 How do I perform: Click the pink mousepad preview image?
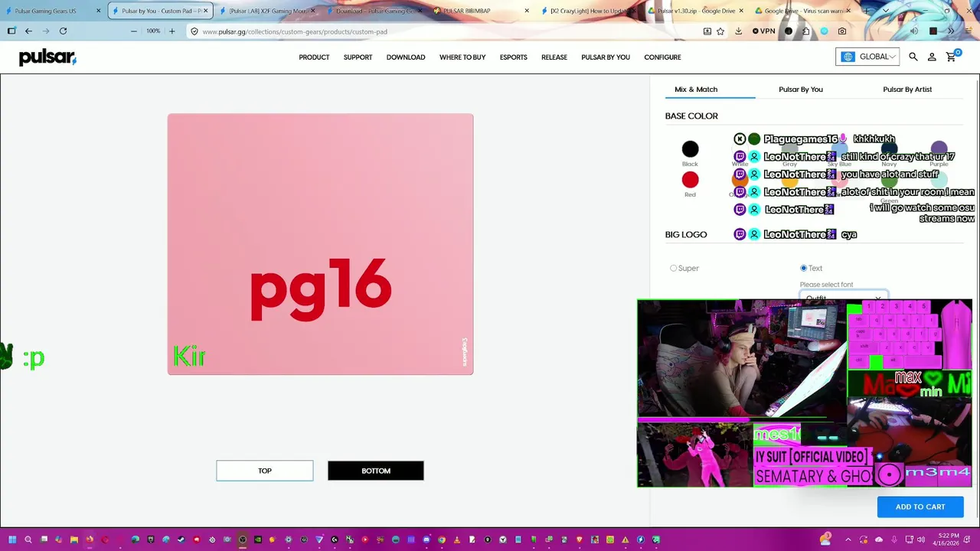pos(321,244)
